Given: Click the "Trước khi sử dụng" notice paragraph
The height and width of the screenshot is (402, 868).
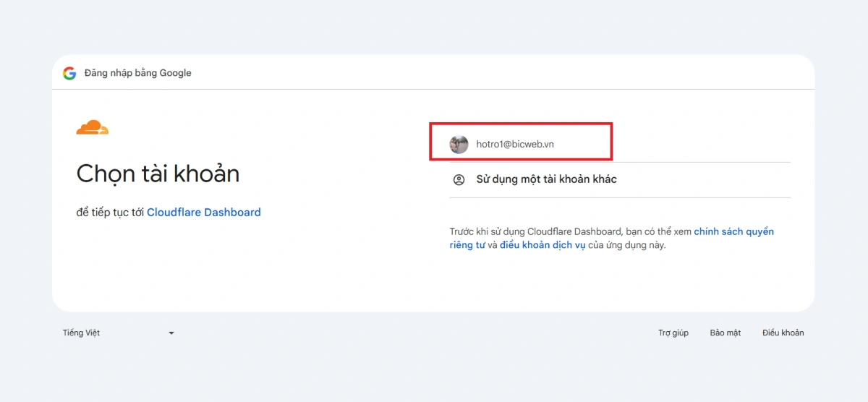Looking at the screenshot, I should [x=612, y=239].
